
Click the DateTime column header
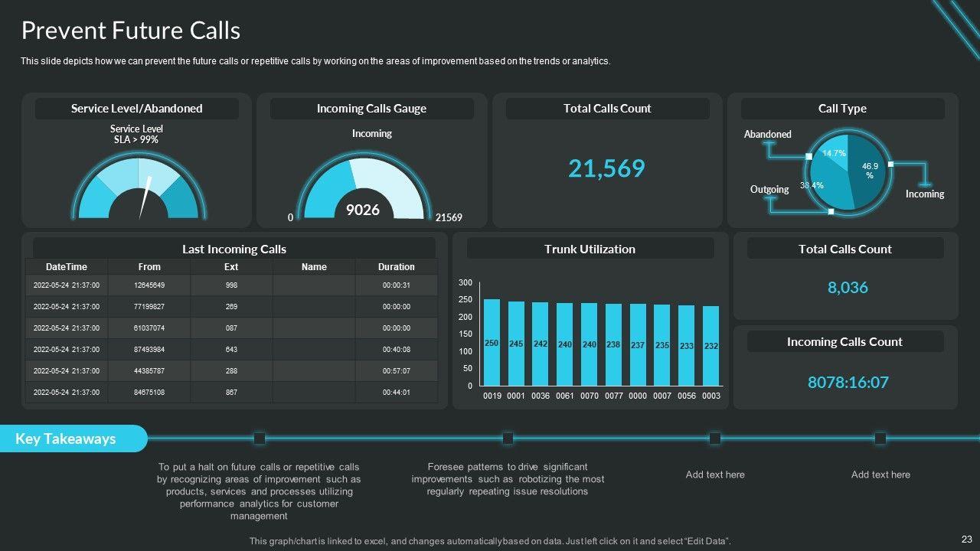[67, 267]
